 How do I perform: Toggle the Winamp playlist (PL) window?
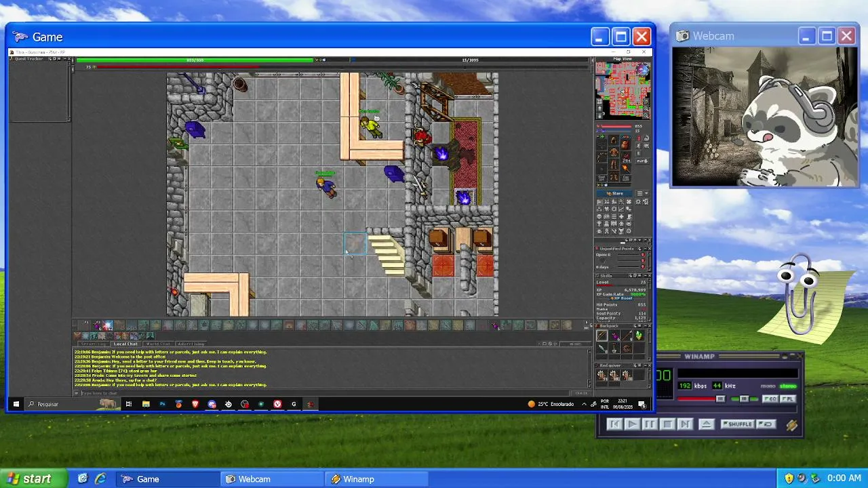coord(787,399)
